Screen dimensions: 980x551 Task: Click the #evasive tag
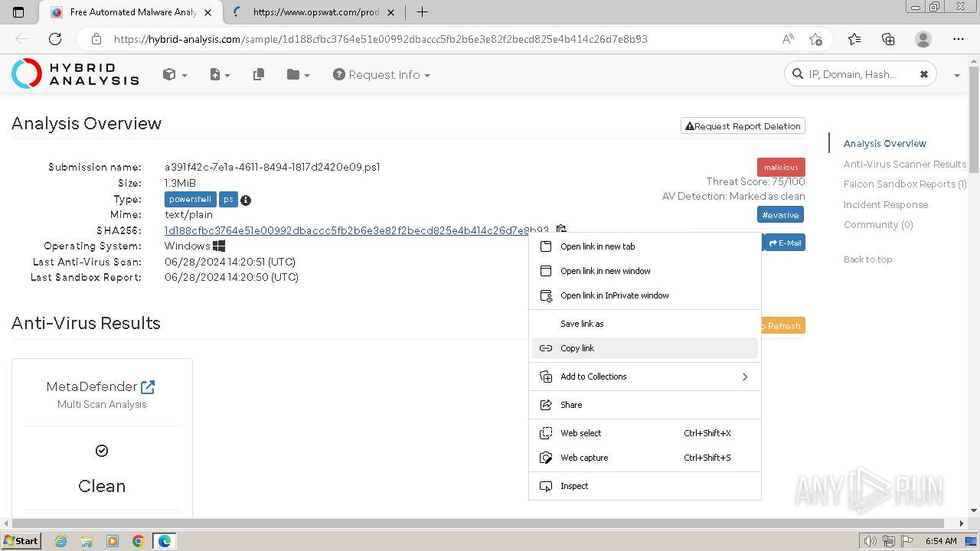click(x=780, y=215)
